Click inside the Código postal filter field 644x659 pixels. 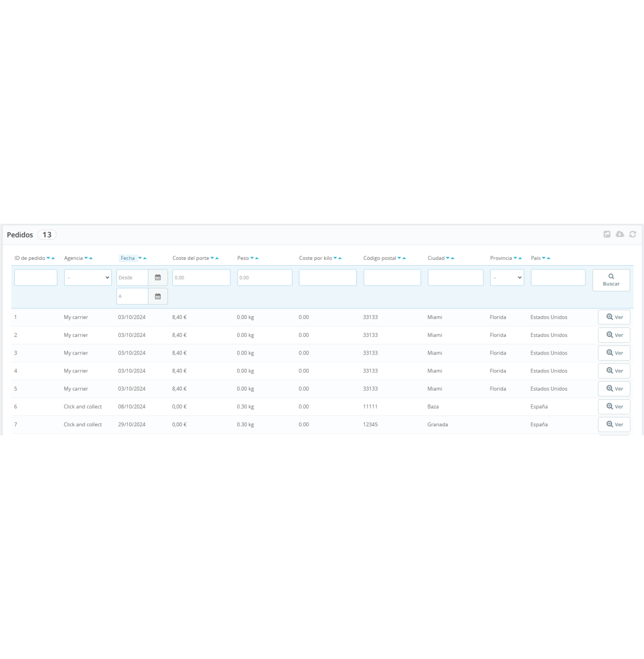[392, 277]
